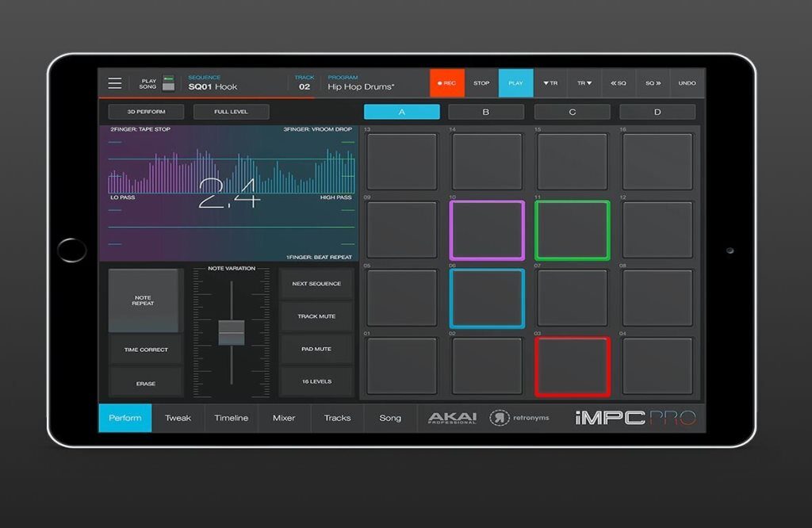812x528 pixels.
Task: Tap the purple-outlined pad 10
Action: point(487,231)
